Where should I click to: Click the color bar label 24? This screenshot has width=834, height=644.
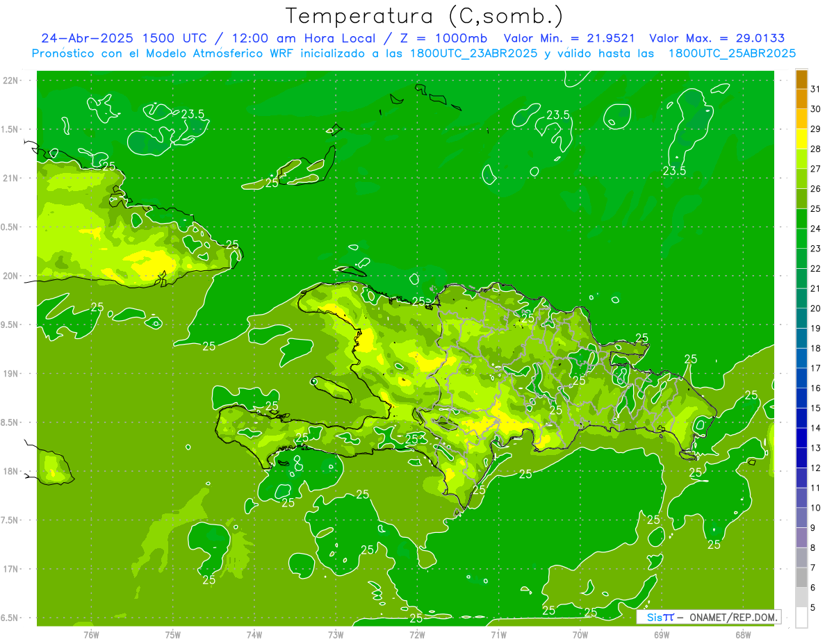(x=816, y=229)
